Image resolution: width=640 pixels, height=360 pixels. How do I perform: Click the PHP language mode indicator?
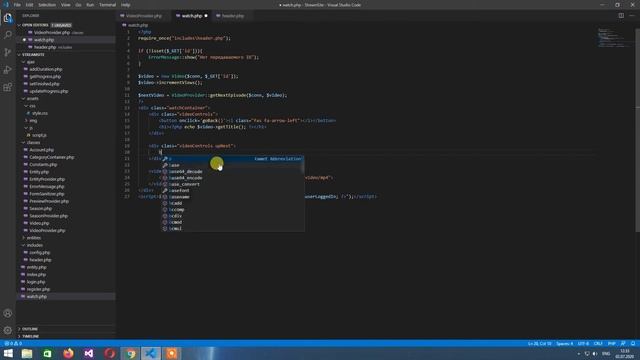pos(611,344)
